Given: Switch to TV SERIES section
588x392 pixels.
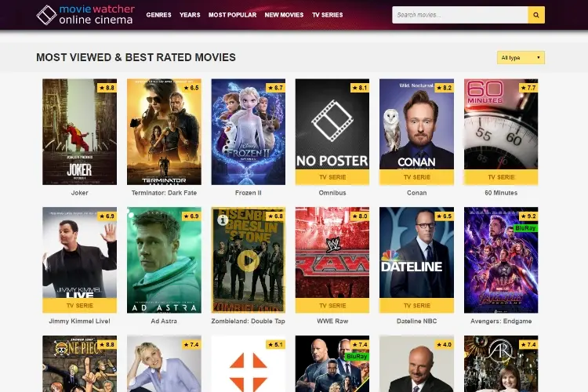Looking at the screenshot, I should pos(328,15).
